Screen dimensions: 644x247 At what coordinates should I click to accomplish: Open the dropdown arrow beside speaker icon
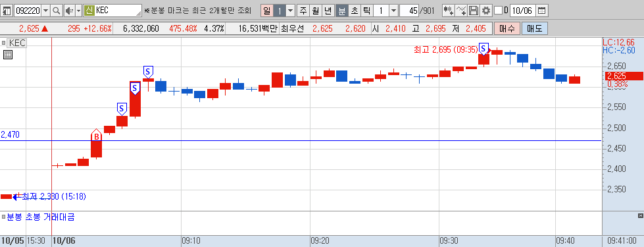coord(78,11)
